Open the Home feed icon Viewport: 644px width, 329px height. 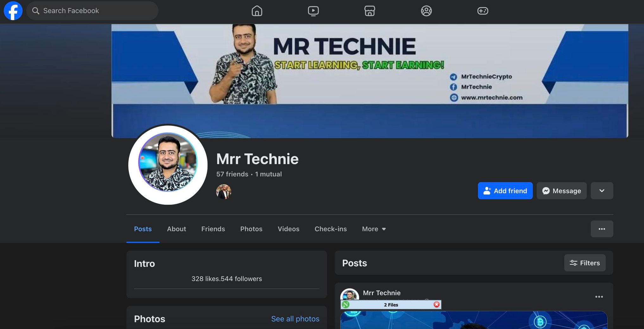(257, 11)
